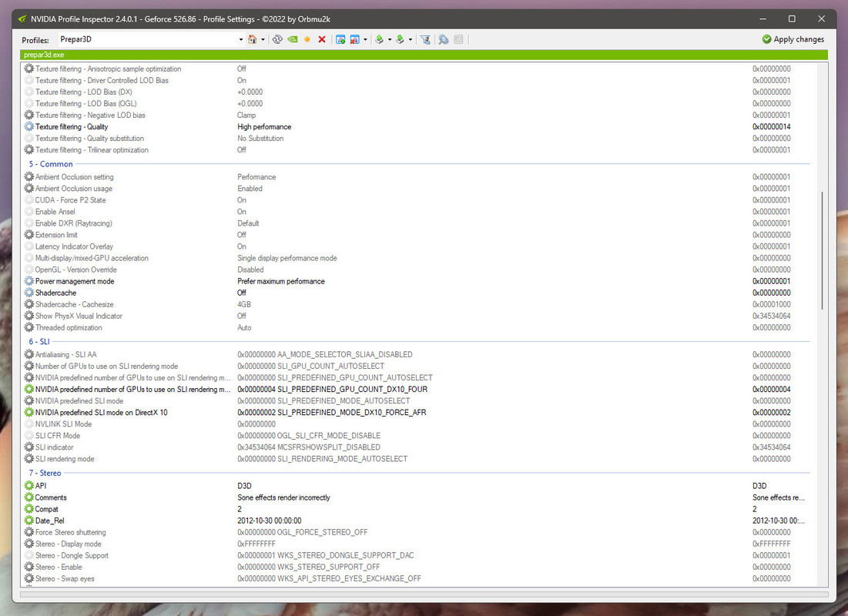The image size is (848, 616).
Task: Open the Profiles combo box dropdown arrow
Action: [240, 39]
